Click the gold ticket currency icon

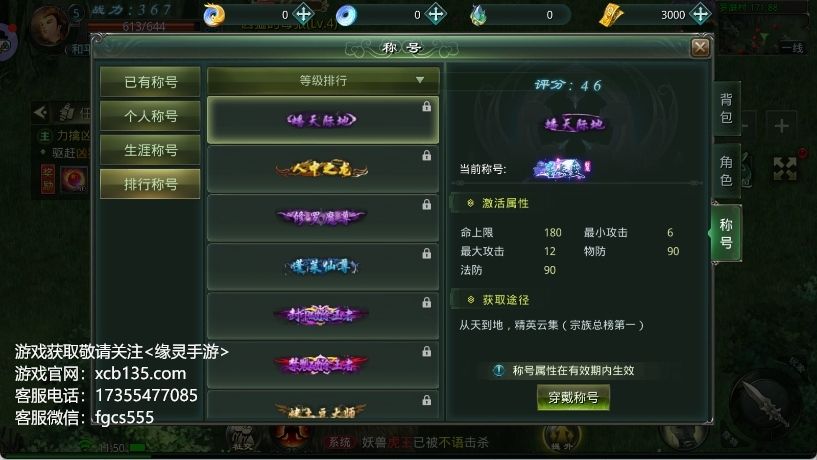(611, 15)
